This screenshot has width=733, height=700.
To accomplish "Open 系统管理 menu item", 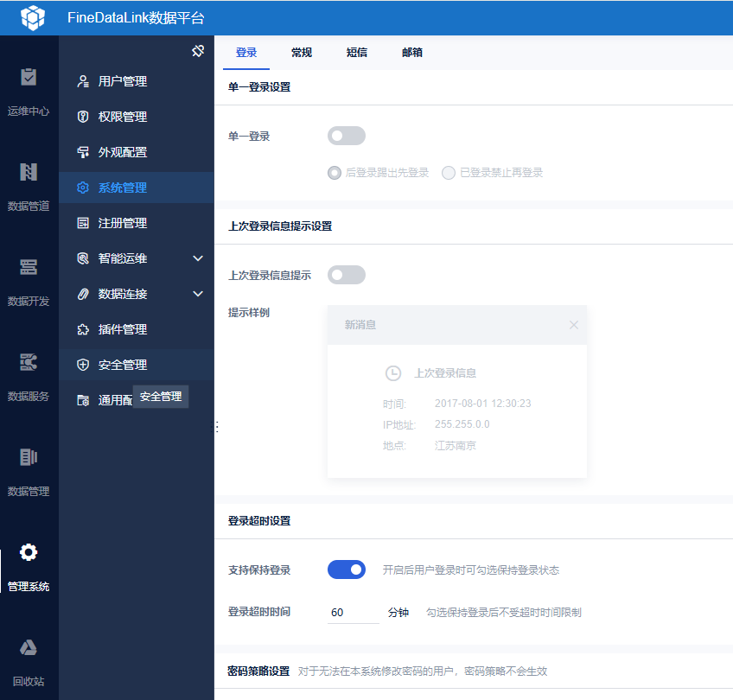I will (x=137, y=188).
